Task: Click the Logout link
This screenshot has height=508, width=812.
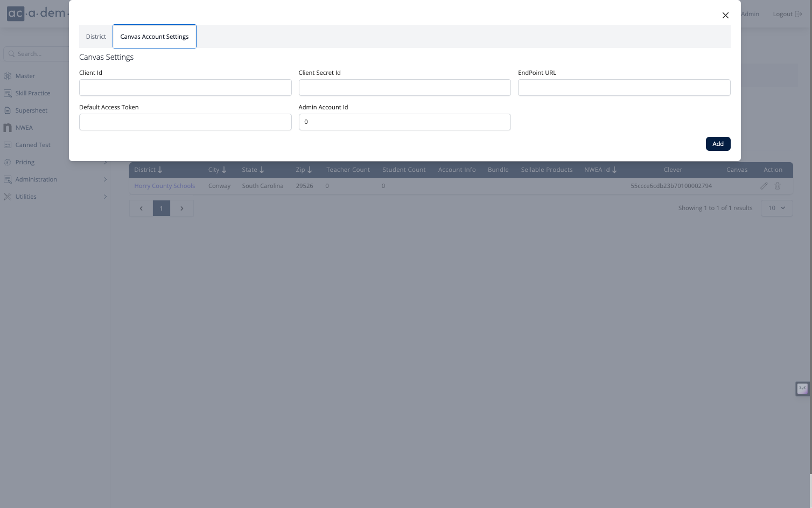Action: (x=787, y=14)
